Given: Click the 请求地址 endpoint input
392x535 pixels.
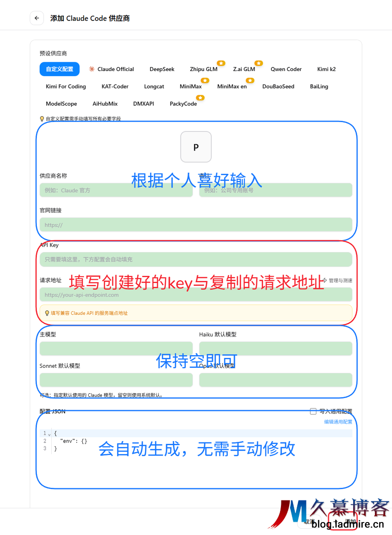Looking at the screenshot, I should pos(196,295).
